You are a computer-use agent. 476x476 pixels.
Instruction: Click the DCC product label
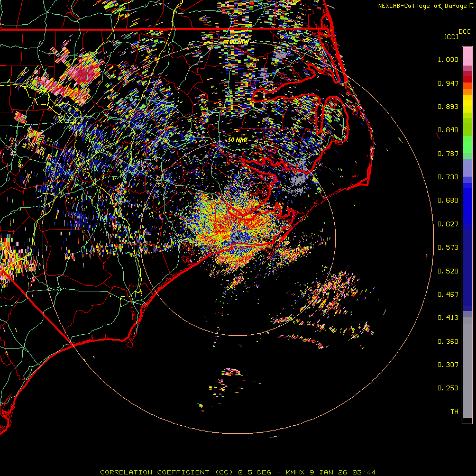pyautogui.click(x=464, y=32)
